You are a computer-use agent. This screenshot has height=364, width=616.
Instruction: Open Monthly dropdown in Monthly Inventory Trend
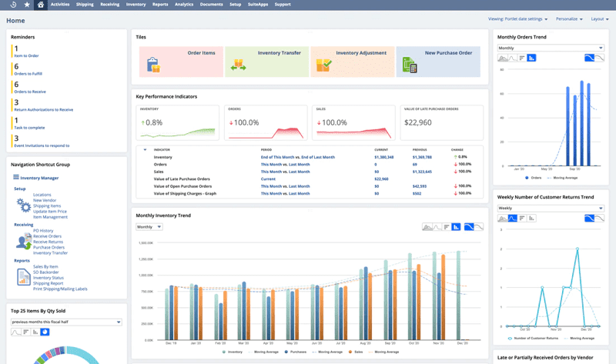(x=149, y=227)
